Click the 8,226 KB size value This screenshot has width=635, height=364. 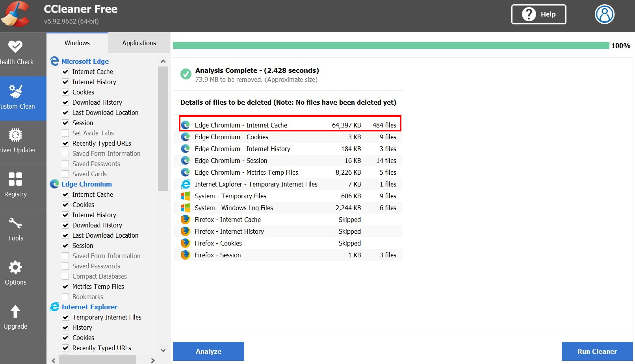click(348, 172)
